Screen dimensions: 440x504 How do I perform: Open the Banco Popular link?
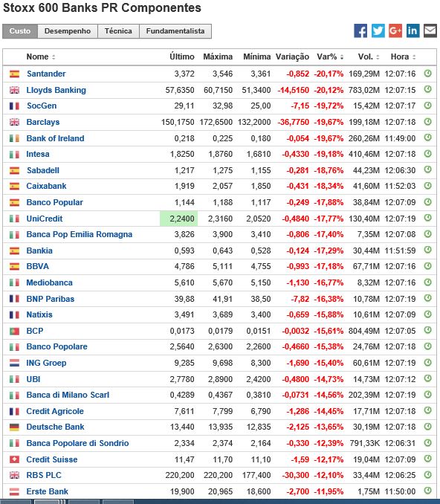point(55,202)
